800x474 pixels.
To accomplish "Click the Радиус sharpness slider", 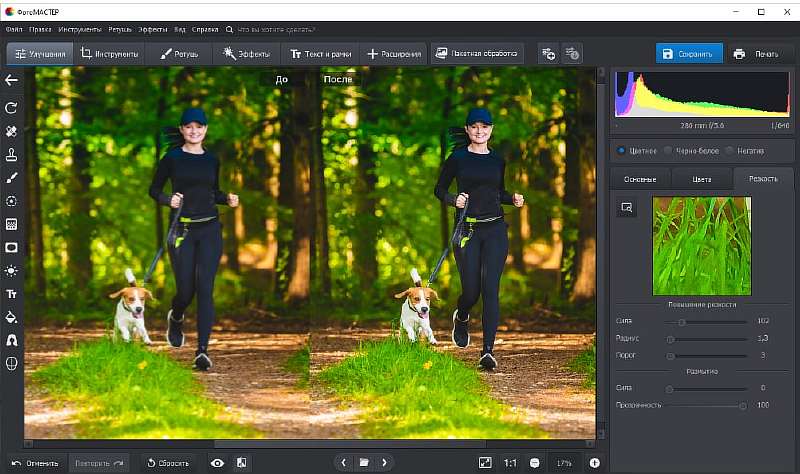I will point(708,339).
